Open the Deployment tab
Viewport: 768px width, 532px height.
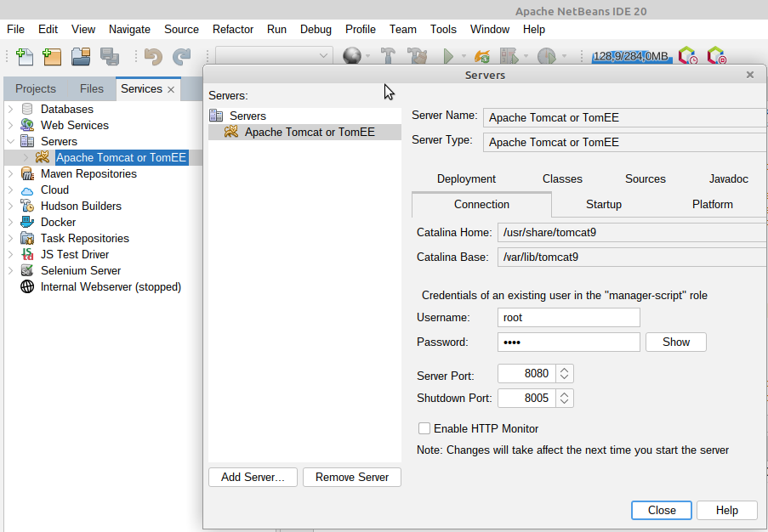[x=466, y=179]
